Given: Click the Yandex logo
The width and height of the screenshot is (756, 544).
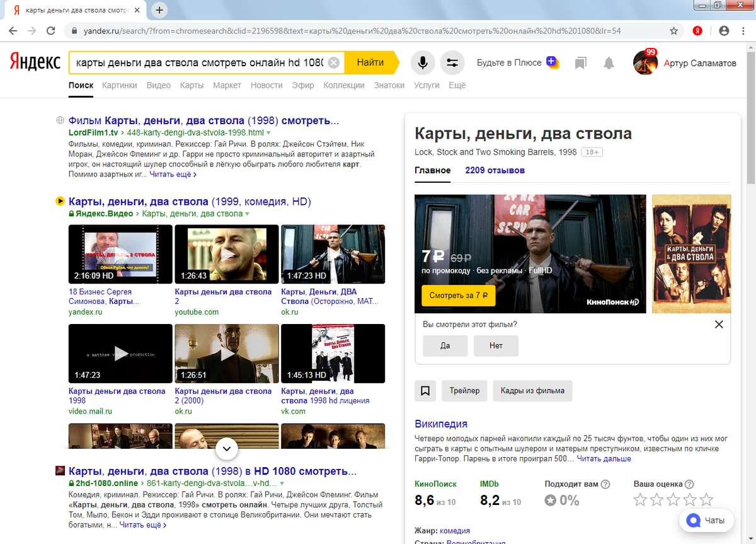Looking at the screenshot, I should pos(34,62).
